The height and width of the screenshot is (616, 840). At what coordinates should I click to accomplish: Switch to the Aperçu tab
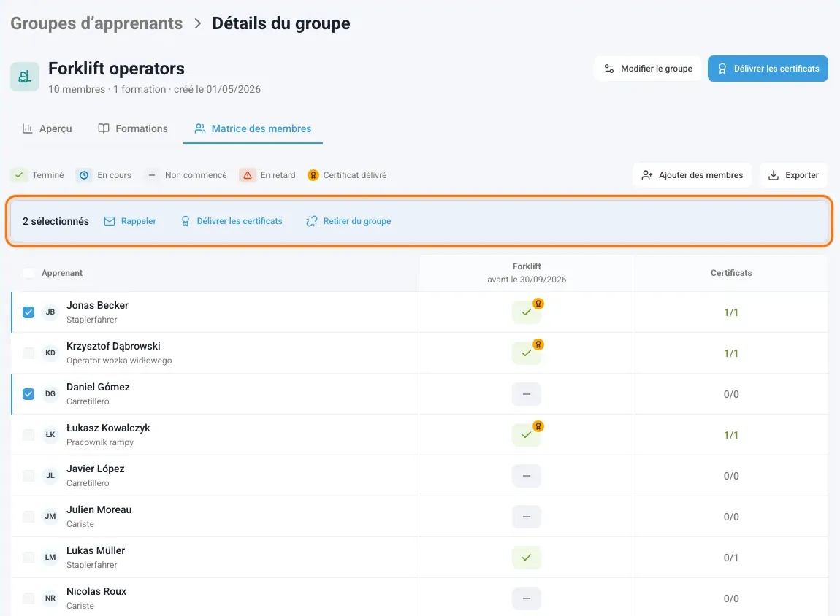47,128
